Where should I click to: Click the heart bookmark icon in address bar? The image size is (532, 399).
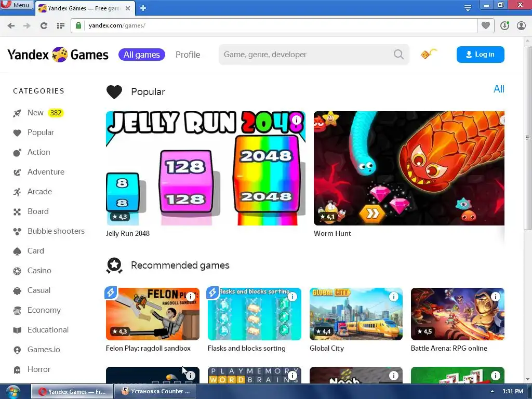486,25
